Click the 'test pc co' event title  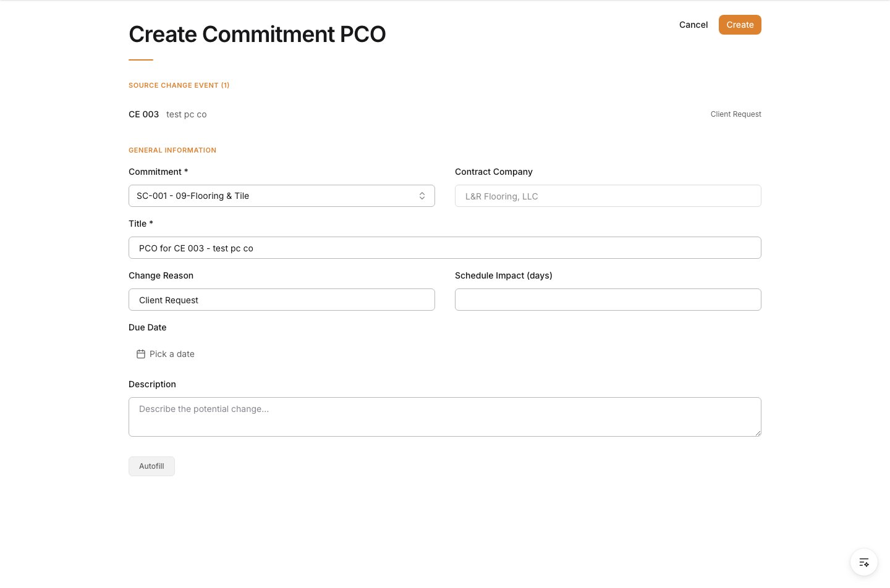pyautogui.click(x=187, y=114)
